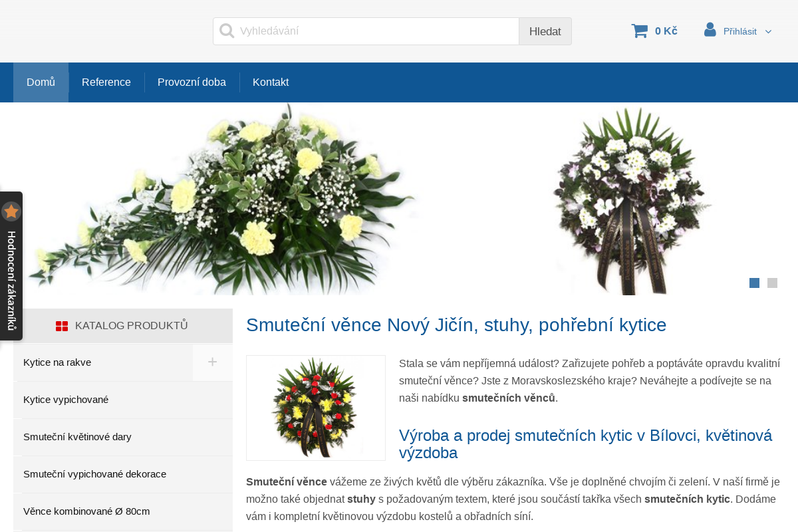Open the Smuteční vypichované dekorace category

95,474
